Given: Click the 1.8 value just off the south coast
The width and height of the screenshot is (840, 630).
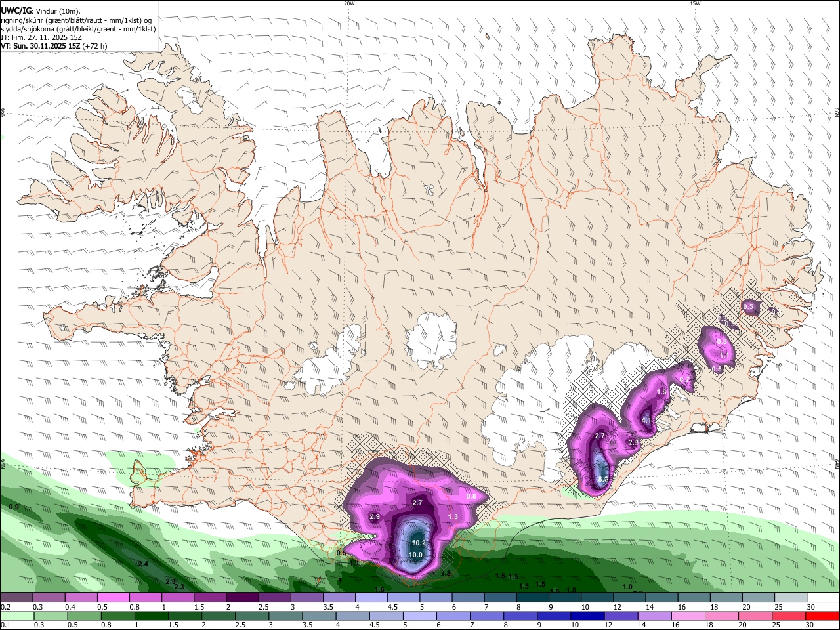Looking at the screenshot, I should click(x=446, y=574).
